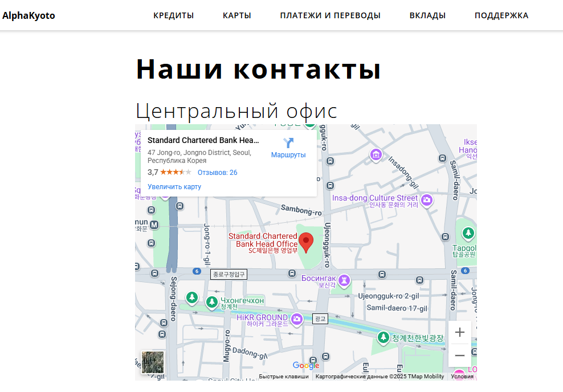563x392 pixels.
Task: Click the Sambong-ro street label
Action: click(301, 210)
